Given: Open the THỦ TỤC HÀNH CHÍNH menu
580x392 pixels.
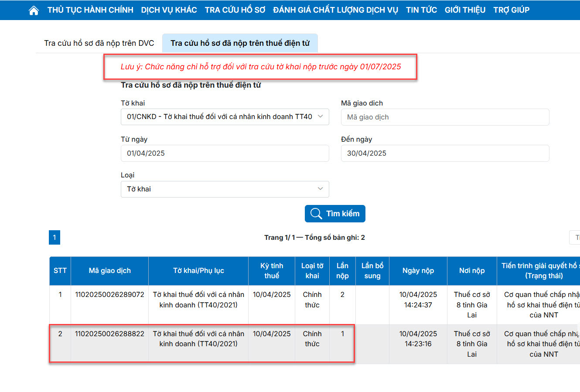Looking at the screenshot, I should 90,10.
